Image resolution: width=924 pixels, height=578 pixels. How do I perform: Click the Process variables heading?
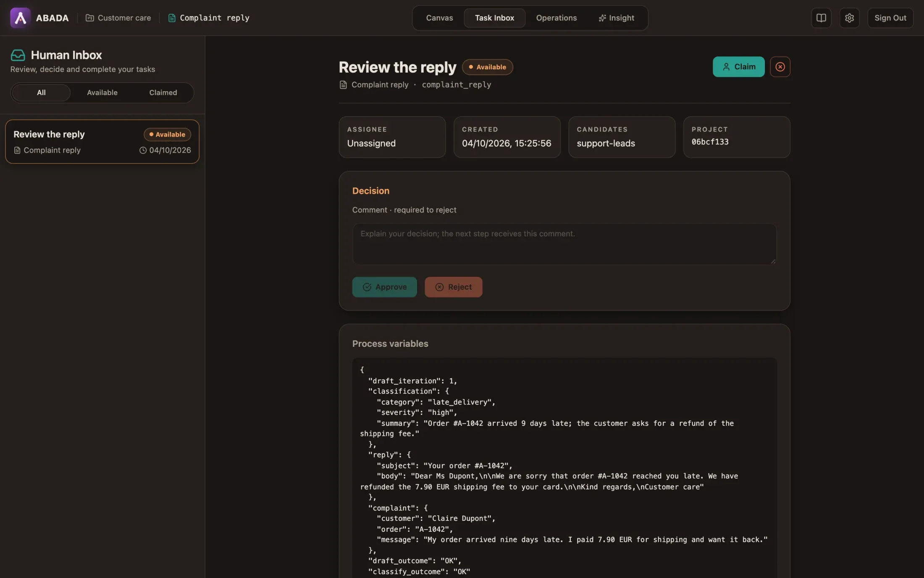point(390,343)
